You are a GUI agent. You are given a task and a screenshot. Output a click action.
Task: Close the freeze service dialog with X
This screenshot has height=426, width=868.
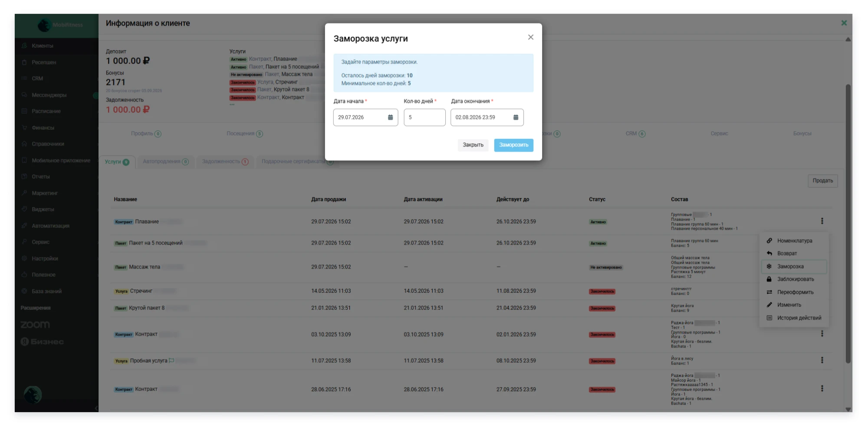pyautogui.click(x=530, y=37)
